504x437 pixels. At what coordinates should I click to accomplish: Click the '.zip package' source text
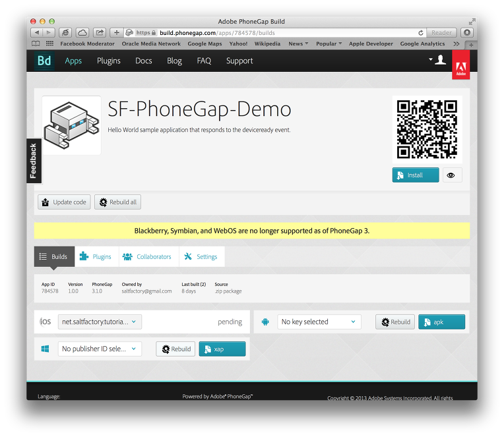(x=228, y=291)
